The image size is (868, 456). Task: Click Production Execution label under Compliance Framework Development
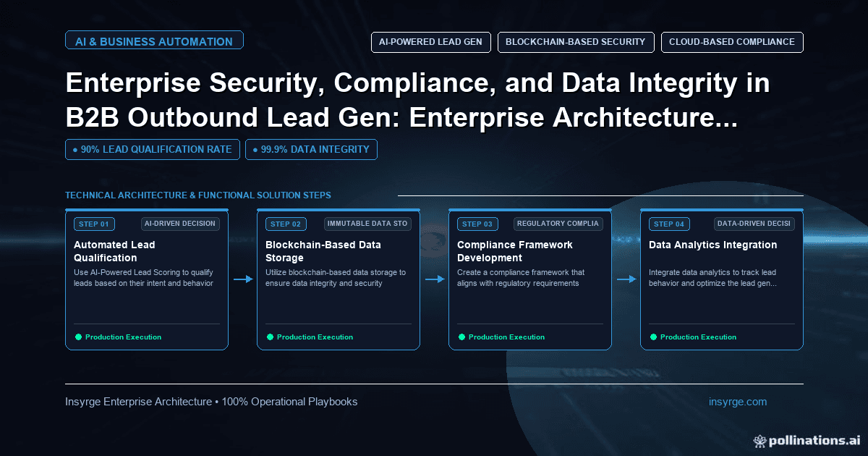coord(506,337)
